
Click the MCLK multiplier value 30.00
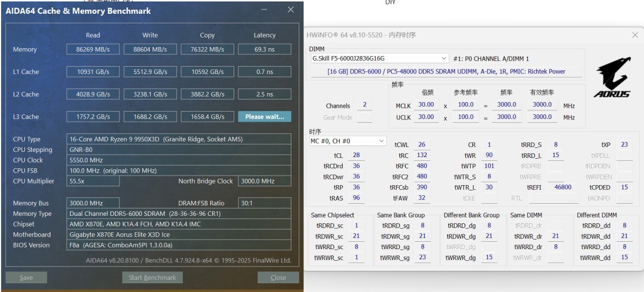tap(426, 105)
